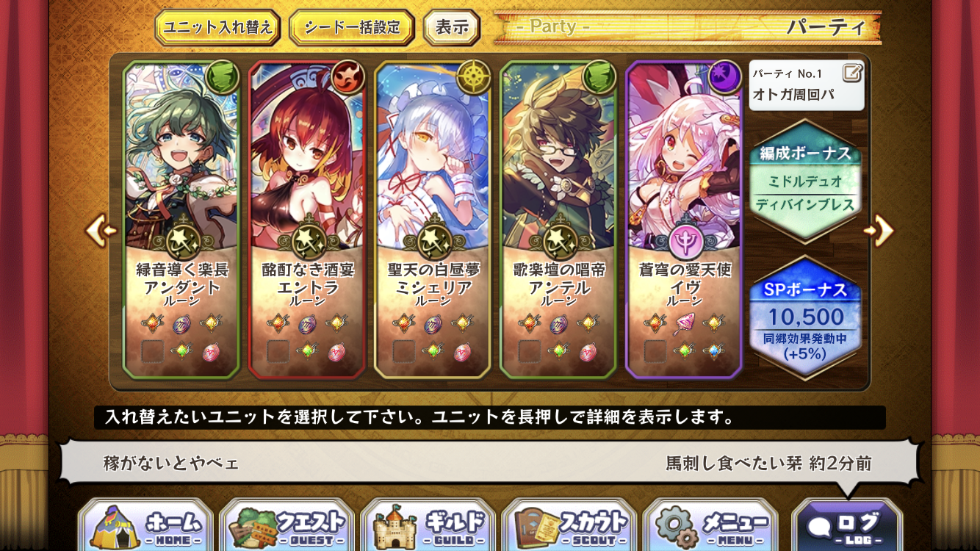
Task: Tap the edit icon beside パーティ No.1
Action: click(x=852, y=73)
